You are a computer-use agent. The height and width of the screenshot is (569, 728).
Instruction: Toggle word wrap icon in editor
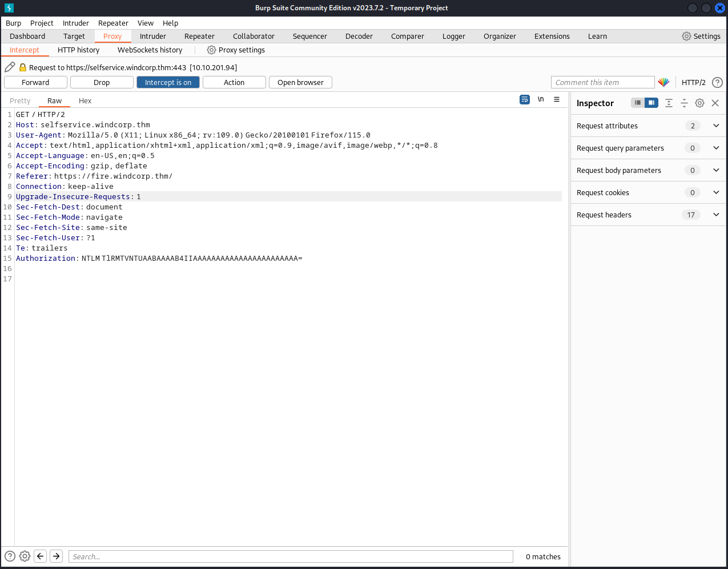click(x=525, y=99)
